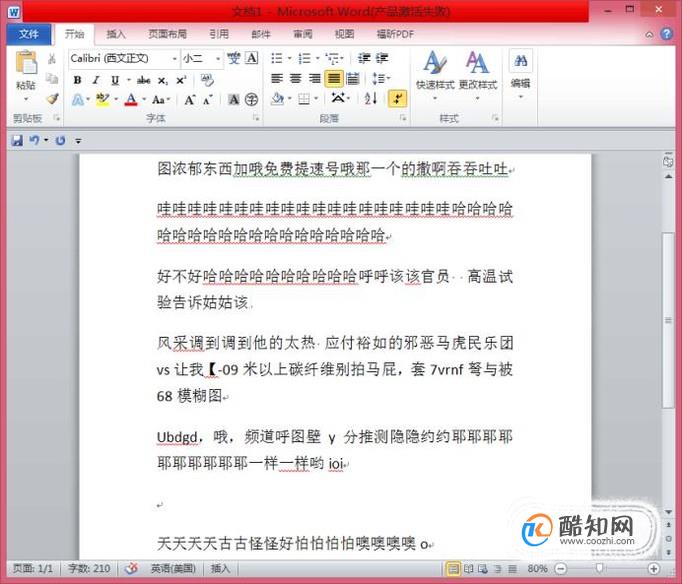Switch to the 页面布局 Page Layout tab
682x584 pixels.
tap(167, 34)
